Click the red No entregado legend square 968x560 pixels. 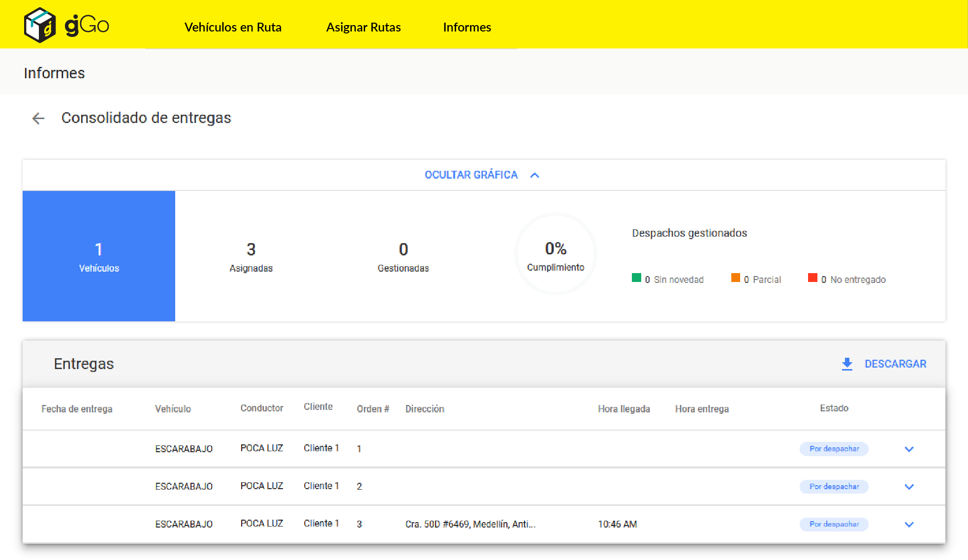click(x=812, y=278)
